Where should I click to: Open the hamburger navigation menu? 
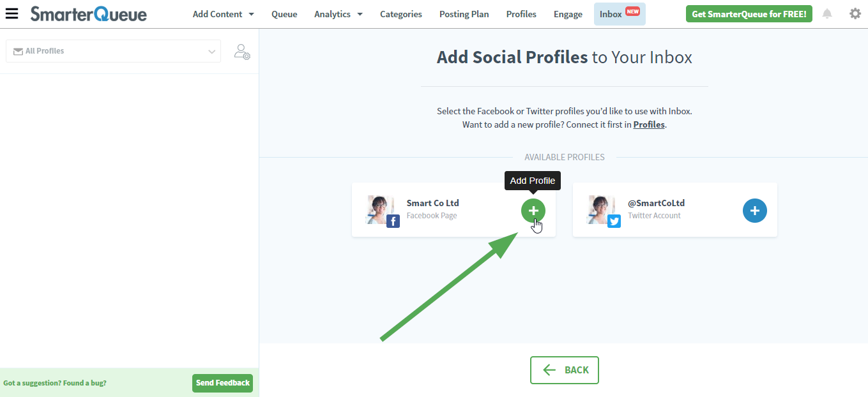[11, 14]
